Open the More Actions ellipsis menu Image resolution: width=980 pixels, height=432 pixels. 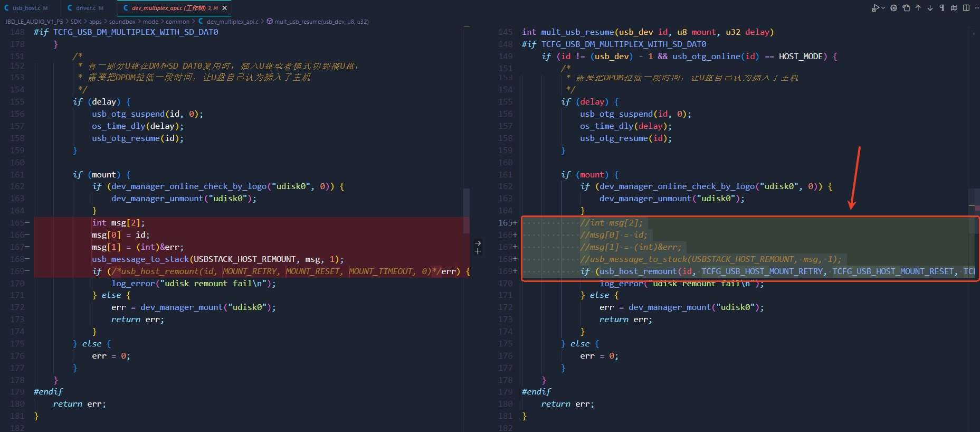pyautogui.click(x=977, y=8)
